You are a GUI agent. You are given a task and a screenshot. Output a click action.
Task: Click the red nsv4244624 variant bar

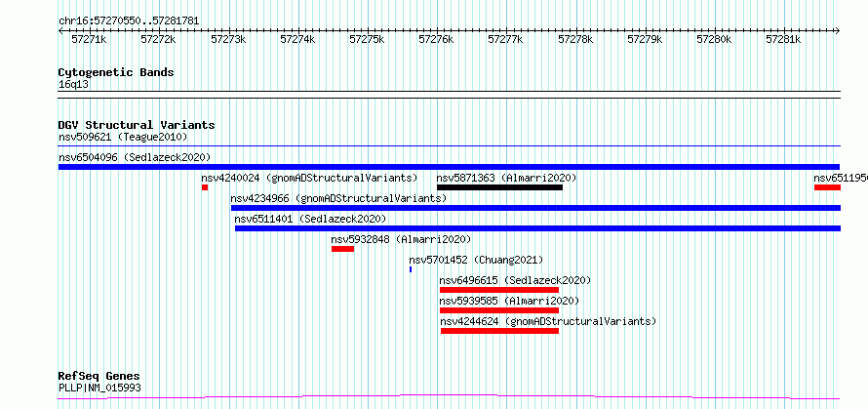click(500, 331)
